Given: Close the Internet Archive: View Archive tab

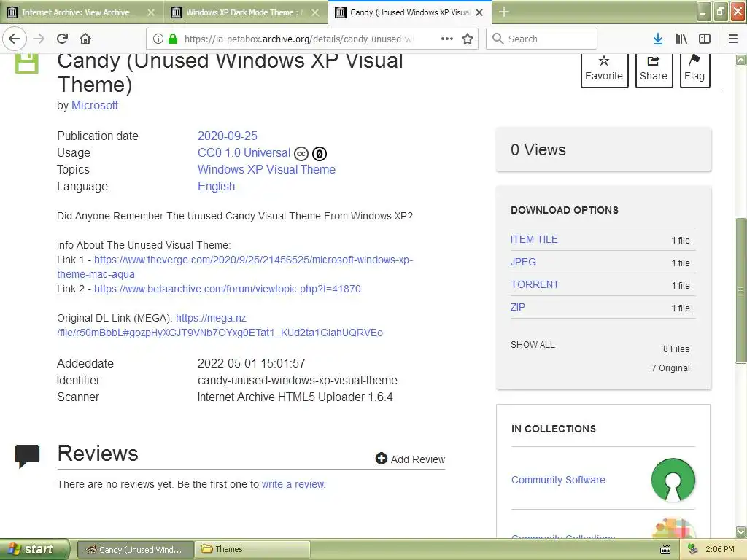Looking at the screenshot, I should point(150,12).
